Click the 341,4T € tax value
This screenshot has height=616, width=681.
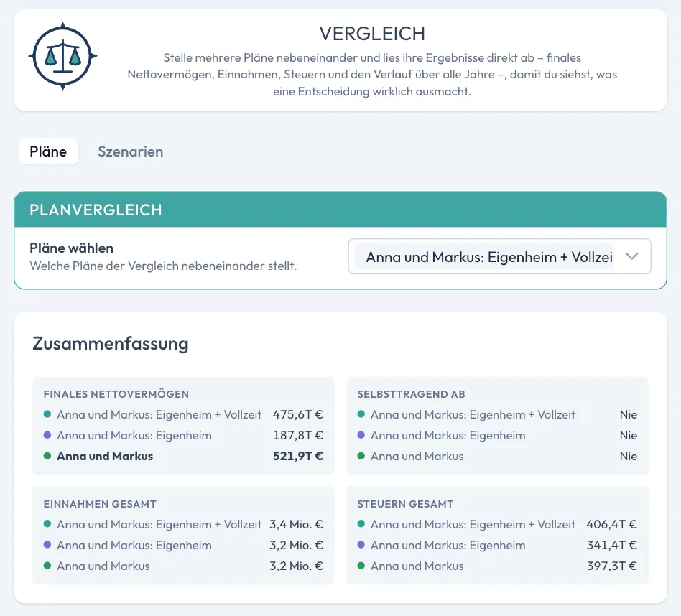[611, 545]
